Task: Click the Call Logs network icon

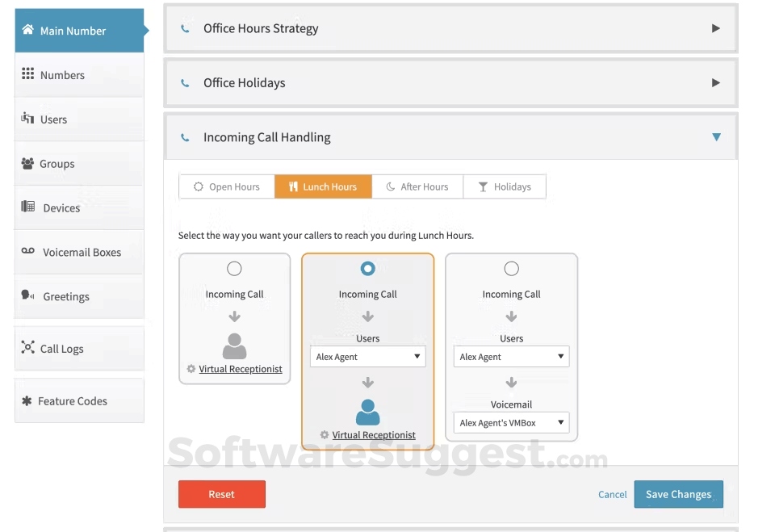Action: click(27, 348)
